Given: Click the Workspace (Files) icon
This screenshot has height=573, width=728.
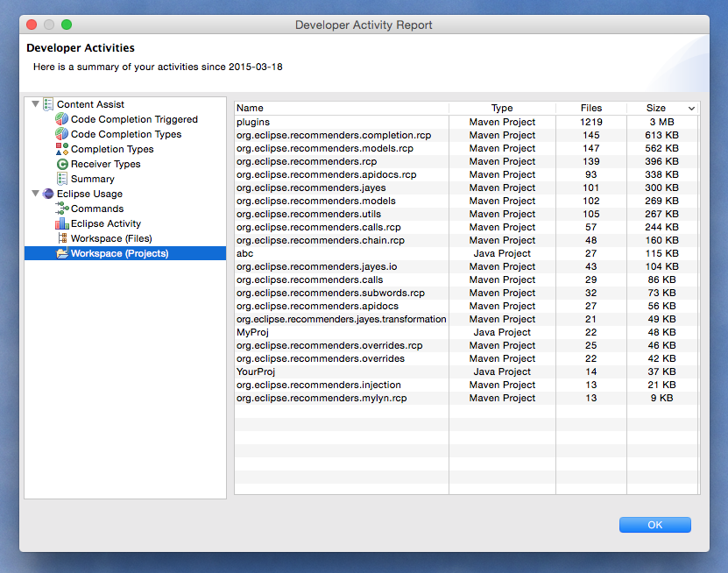Looking at the screenshot, I should click(x=61, y=238).
